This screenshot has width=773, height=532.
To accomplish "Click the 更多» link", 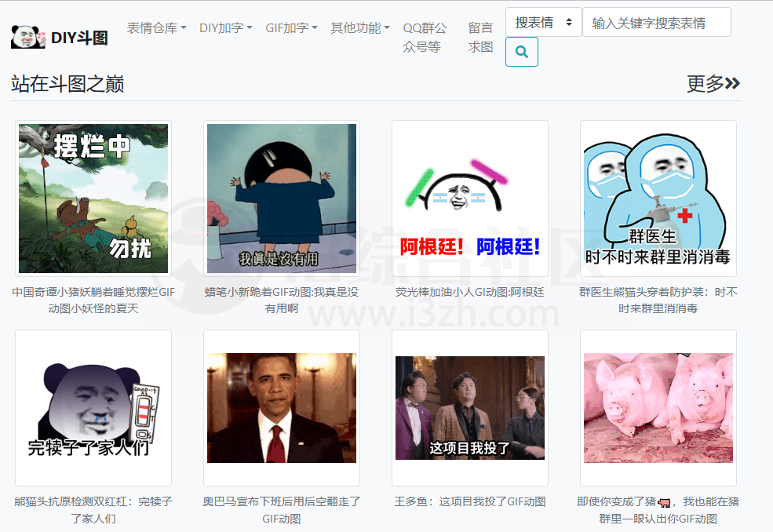I will 713,84.
